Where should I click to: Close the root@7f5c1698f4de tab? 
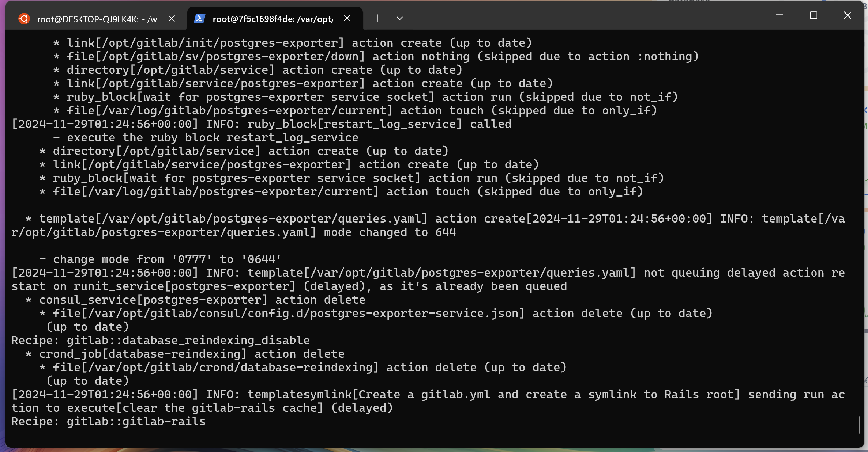coord(347,18)
